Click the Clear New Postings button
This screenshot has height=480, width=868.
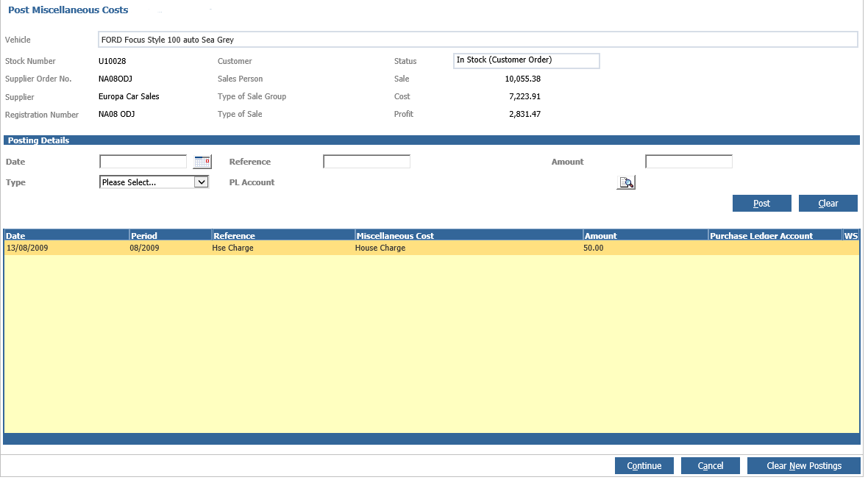point(804,465)
